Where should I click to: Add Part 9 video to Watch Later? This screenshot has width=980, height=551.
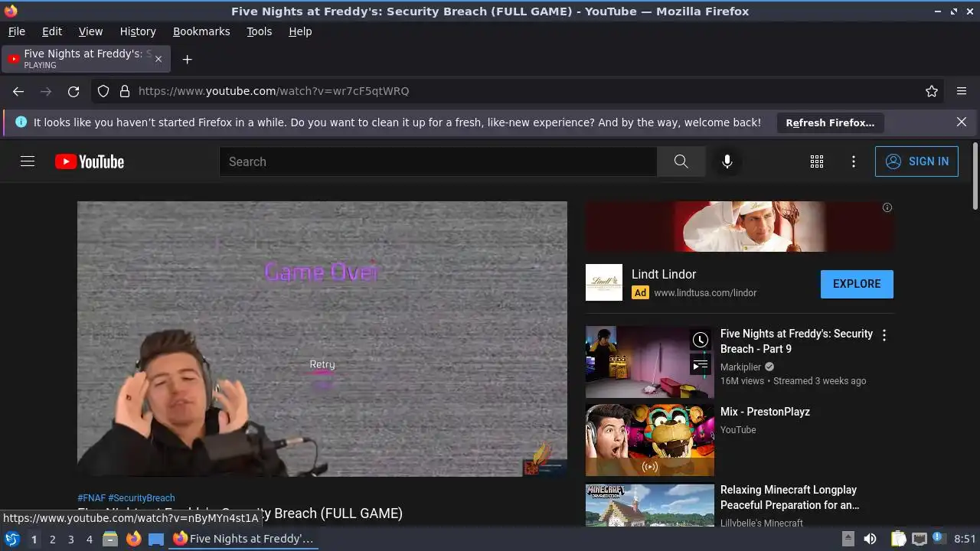(x=700, y=340)
